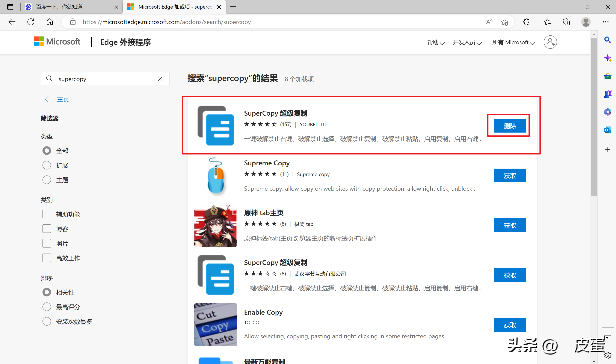
Task: Open the Favorites list
Action: (x=547, y=22)
